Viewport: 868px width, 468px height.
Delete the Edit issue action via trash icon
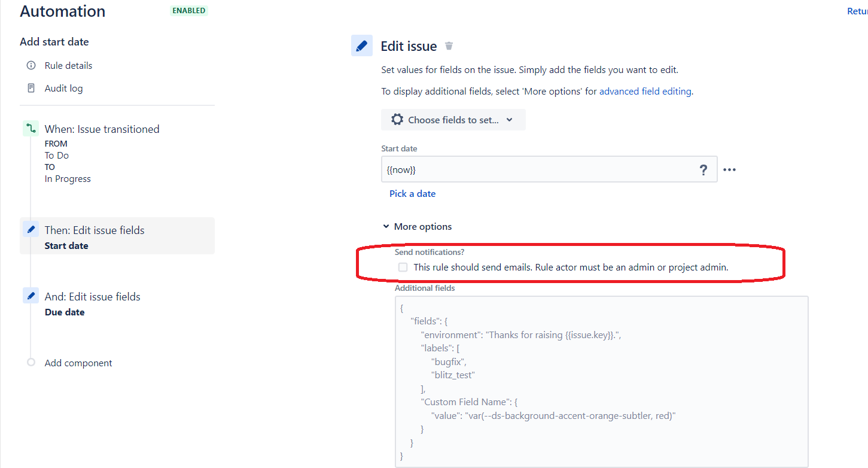(x=449, y=45)
